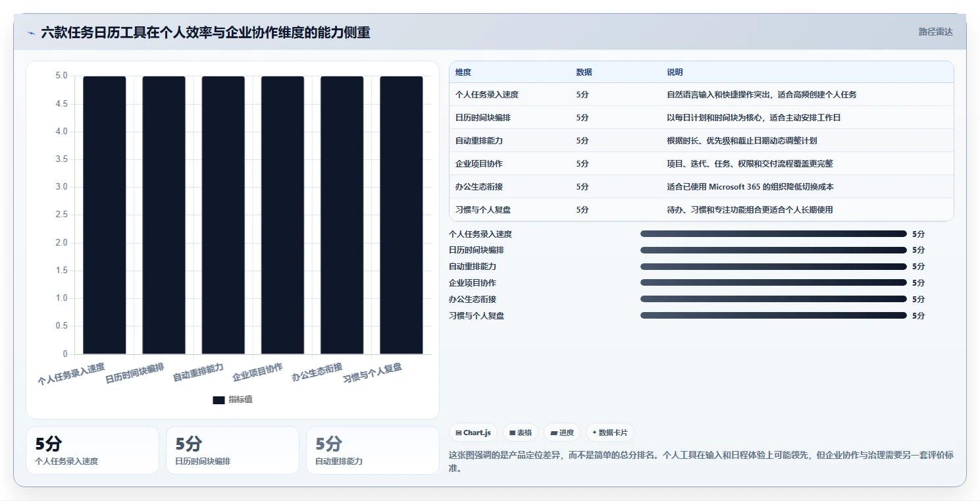Click the 企业项目协作 bar in chart
Image resolution: width=980 pixels, height=501 pixels.
click(x=282, y=215)
